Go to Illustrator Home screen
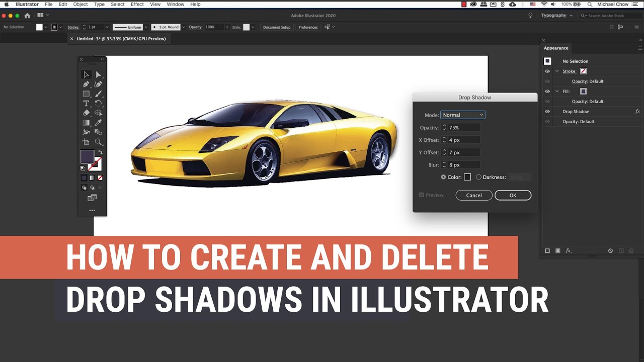 pyautogui.click(x=27, y=16)
